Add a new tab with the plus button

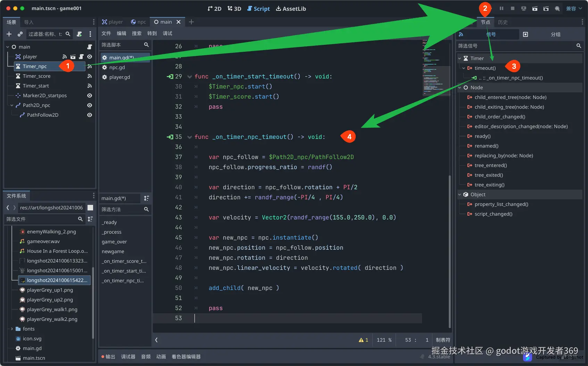tap(191, 22)
